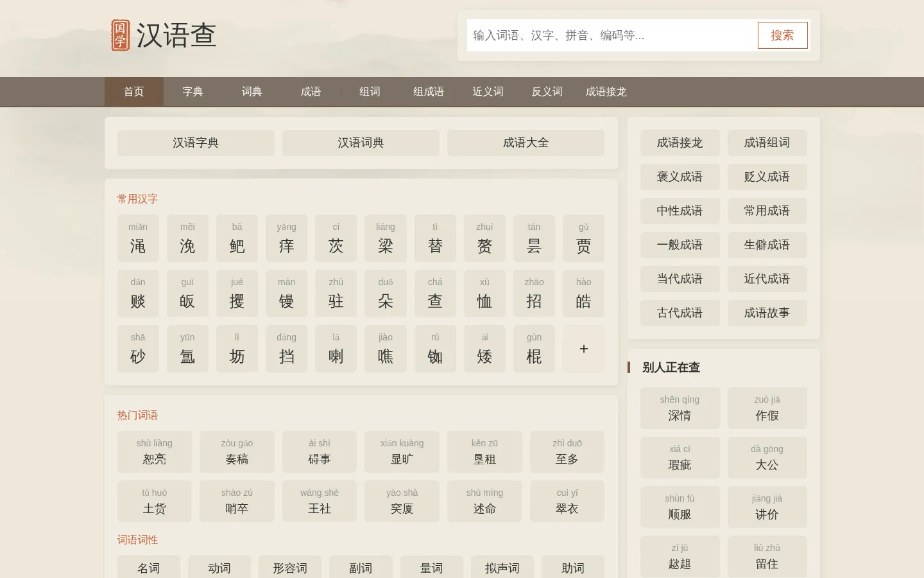The image size is (924, 578).
Task: Select the character 痒 (yǎng)
Action: click(x=286, y=238)
